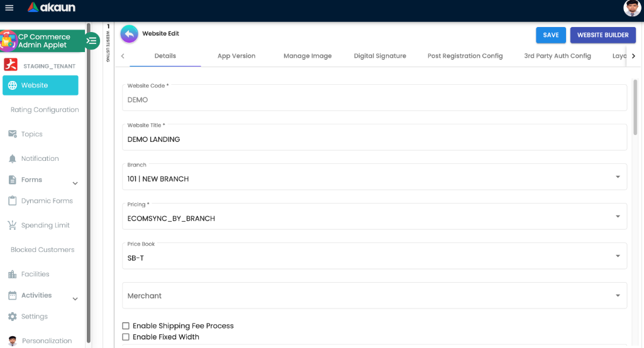This screenshot has height=348, width=644.
Task: Open the Pricing dropdown
Action: click(x=375, y=216)
